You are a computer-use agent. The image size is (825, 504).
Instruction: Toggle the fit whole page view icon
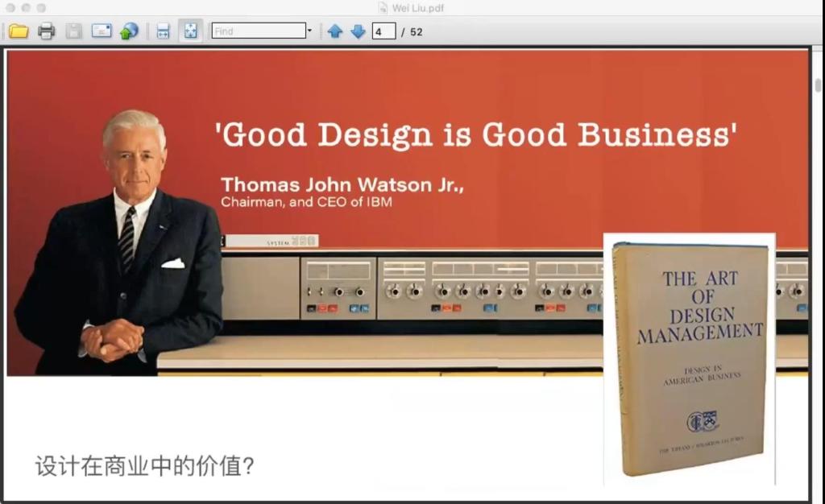point(190,31)
